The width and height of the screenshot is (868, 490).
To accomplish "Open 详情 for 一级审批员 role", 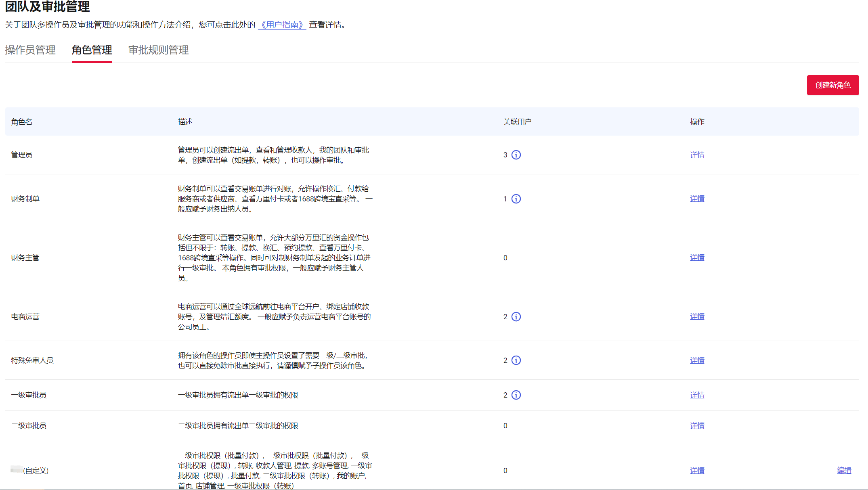I will pos(697,395).
